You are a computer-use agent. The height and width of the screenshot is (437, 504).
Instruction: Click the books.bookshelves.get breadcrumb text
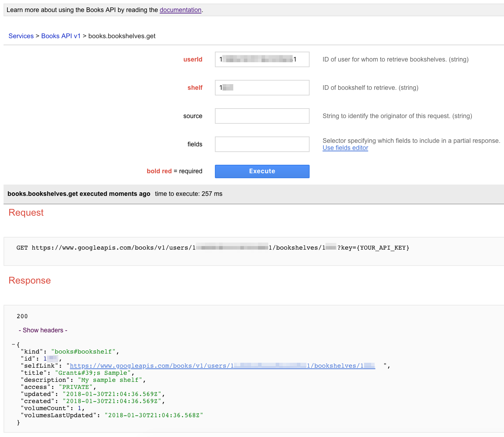click(122, 36)
